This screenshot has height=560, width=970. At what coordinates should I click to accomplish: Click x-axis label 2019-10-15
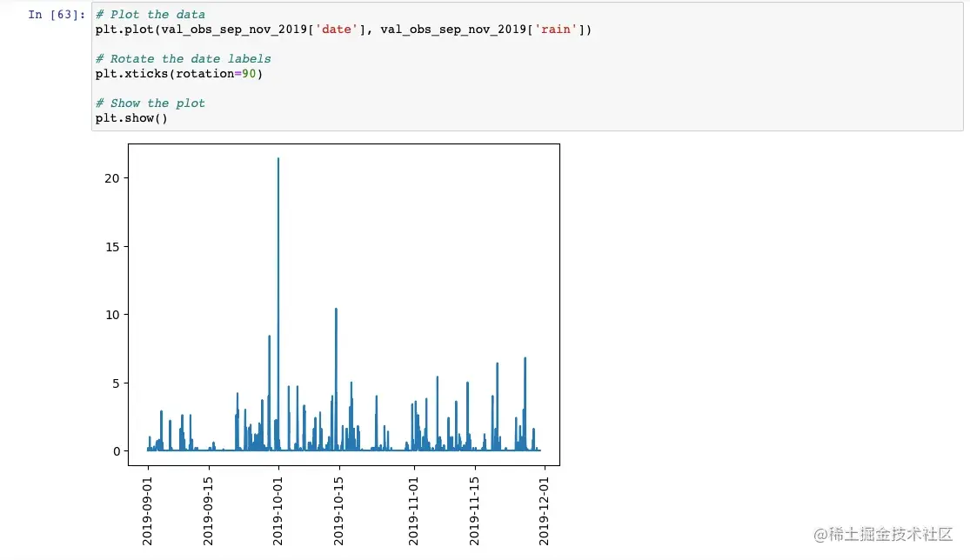tap(339, 511)
